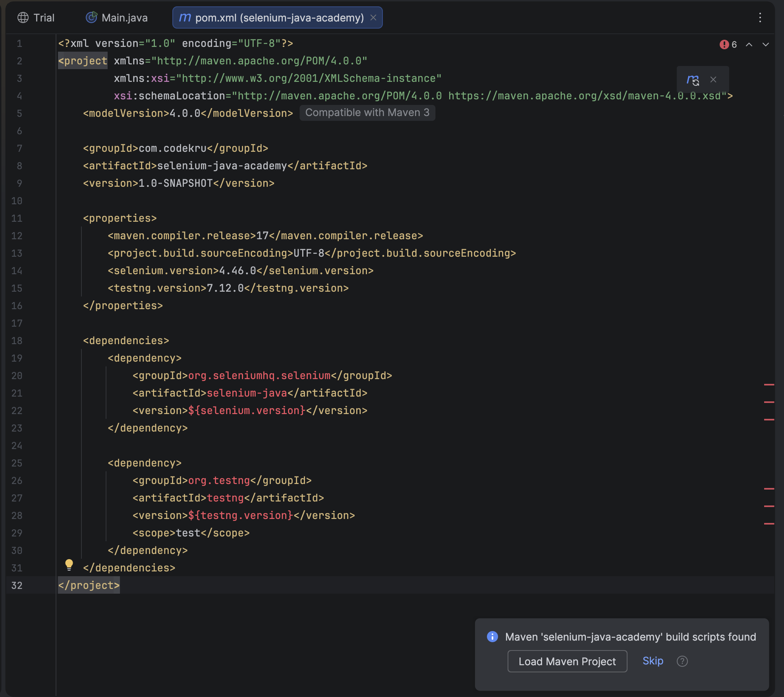Click the Main.java class file icon
Screen dimensions: 784x697
click(91, 17)
